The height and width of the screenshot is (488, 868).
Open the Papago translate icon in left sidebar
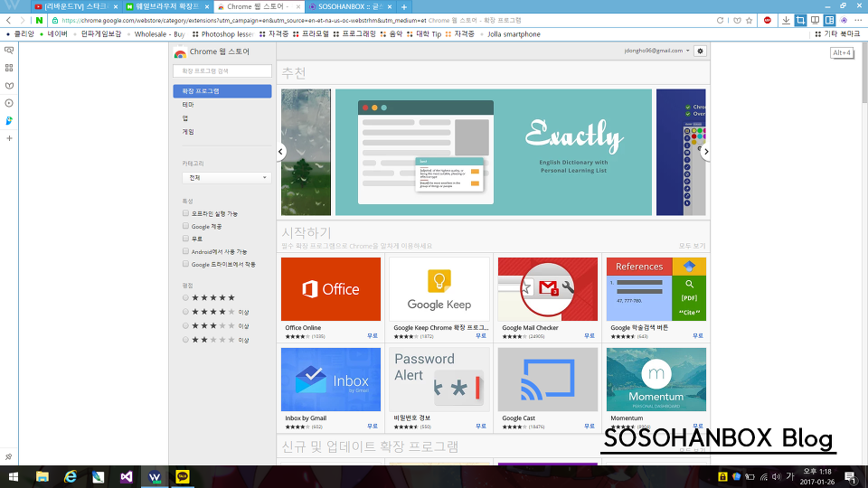pyautogui.click(x=9, y=120)
